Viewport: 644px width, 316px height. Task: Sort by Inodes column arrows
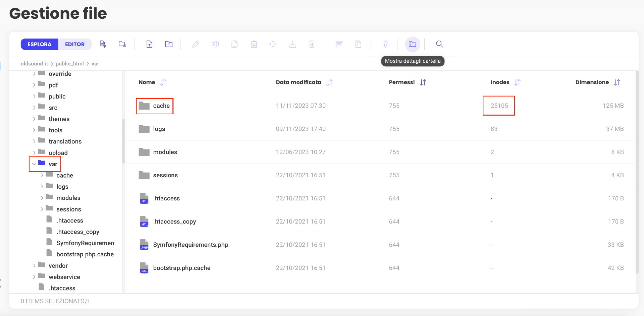coord(518,82)
